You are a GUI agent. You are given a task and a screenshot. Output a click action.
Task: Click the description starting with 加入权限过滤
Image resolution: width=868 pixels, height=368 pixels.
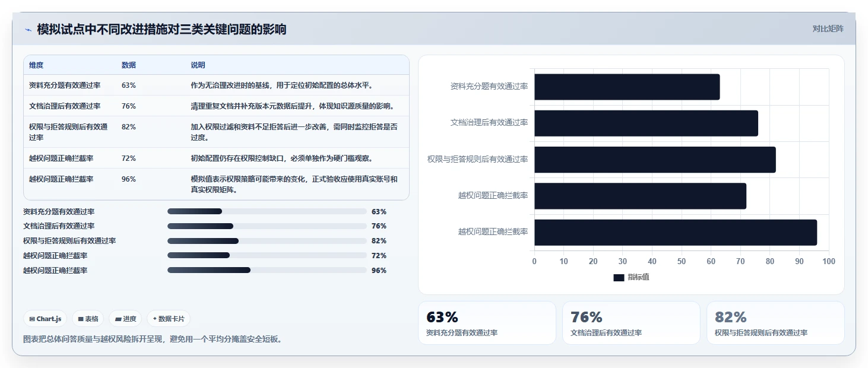294,132
